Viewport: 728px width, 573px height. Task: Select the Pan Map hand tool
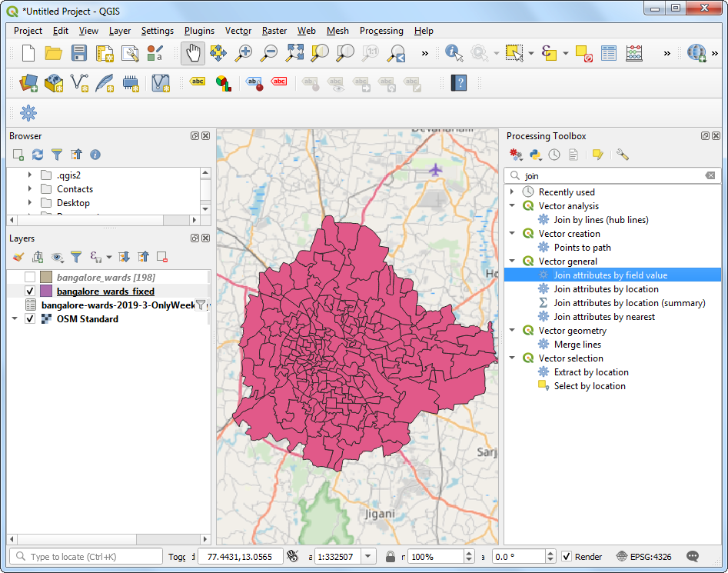[x=192, y=53]
